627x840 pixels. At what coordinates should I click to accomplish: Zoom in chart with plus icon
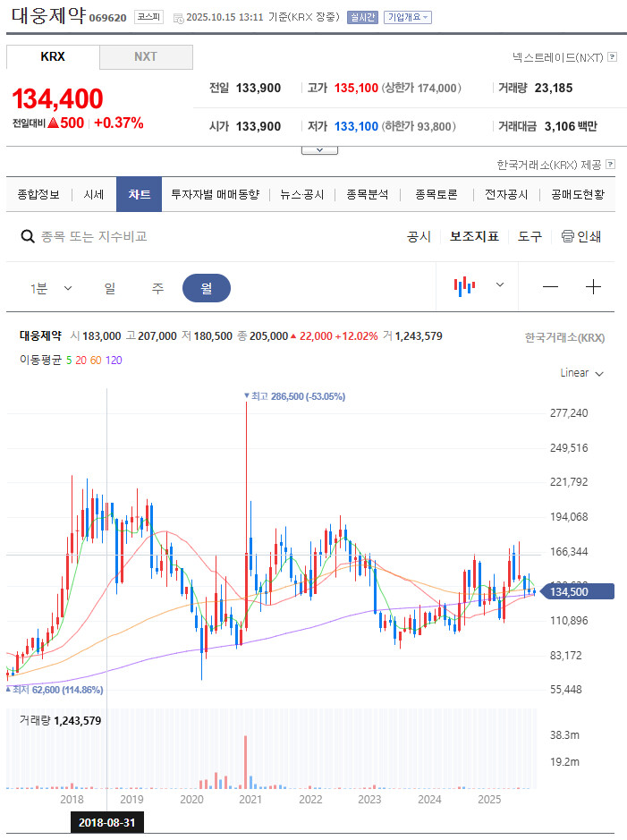pos(593,287)
